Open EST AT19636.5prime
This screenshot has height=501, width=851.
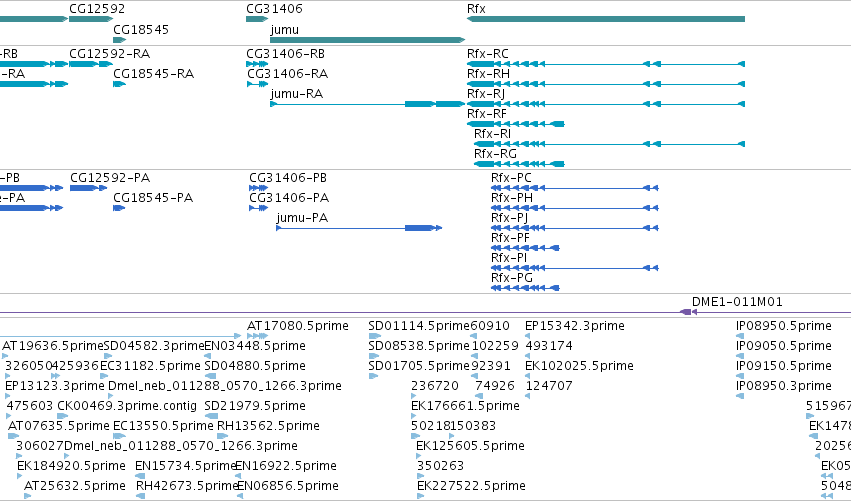click(x=52, y=346)
